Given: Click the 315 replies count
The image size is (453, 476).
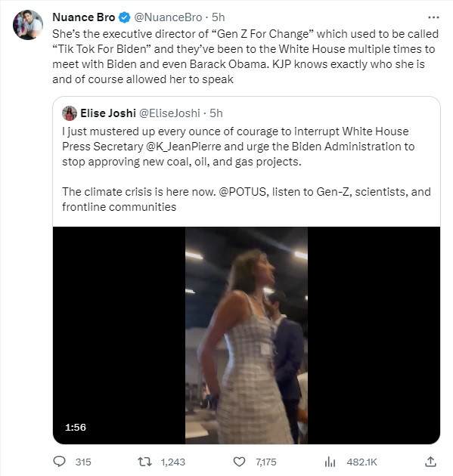Looking at the screenshot, I should pyautogui.click(x=83, y=462).
